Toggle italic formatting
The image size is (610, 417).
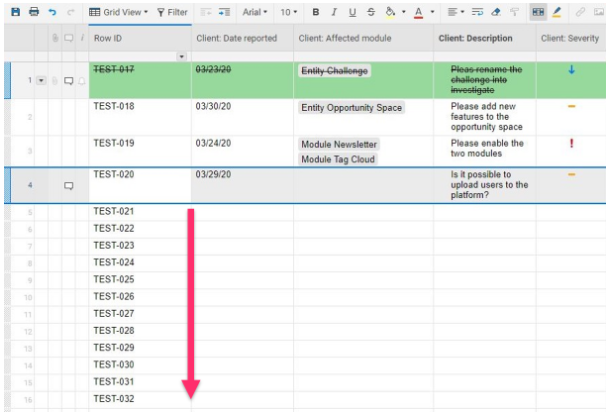334,12
